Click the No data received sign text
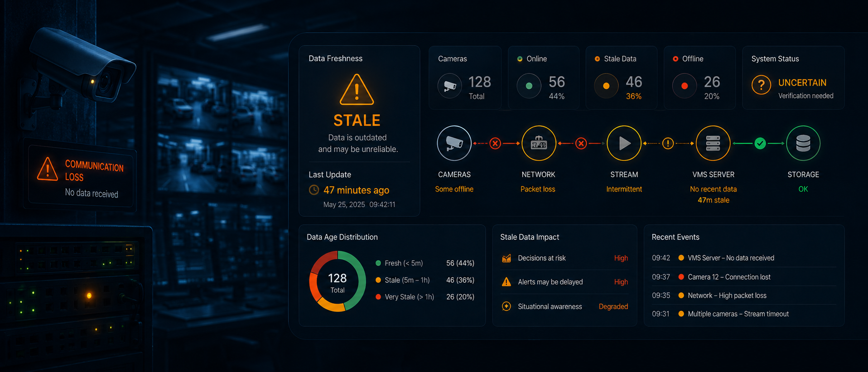The image size is (868, 372). pyautogui.click(x=92, y=193)
